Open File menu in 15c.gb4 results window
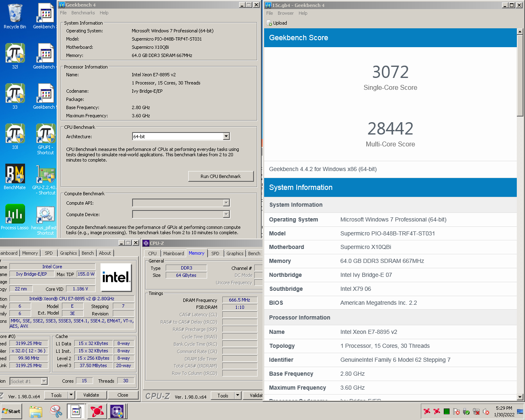This screenshot has width=525, height=420. [x=269, y=13]
